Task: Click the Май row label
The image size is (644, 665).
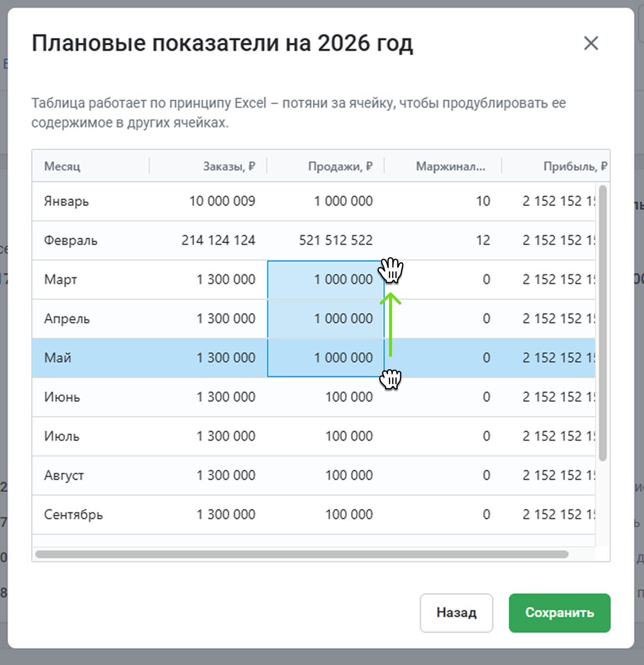Action: click(x=58, y=358)
